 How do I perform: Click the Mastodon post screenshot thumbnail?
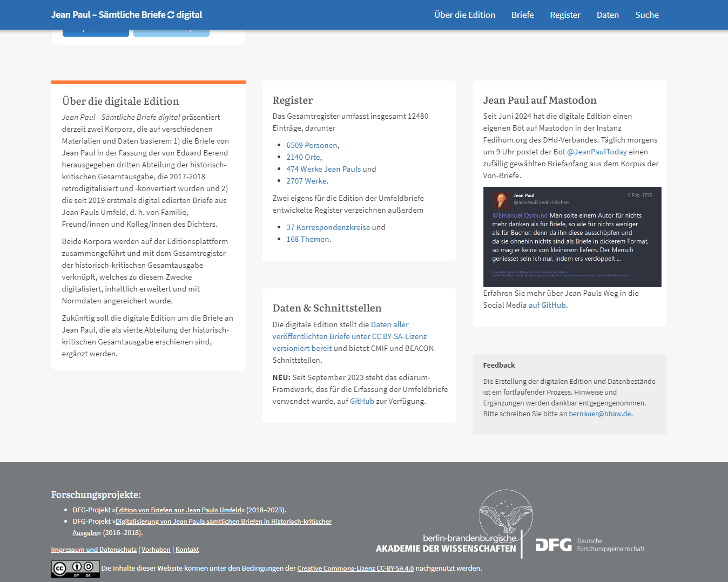pyautogui.click(x=572, y=237)
